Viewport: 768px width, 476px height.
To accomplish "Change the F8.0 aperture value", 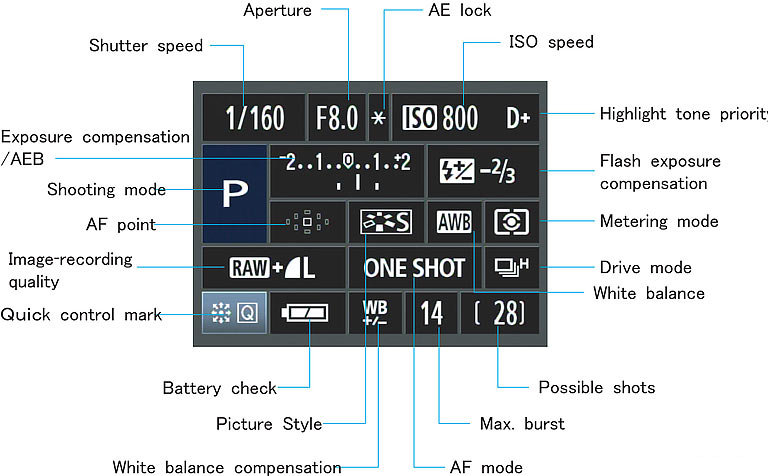I will coord(336,118).
